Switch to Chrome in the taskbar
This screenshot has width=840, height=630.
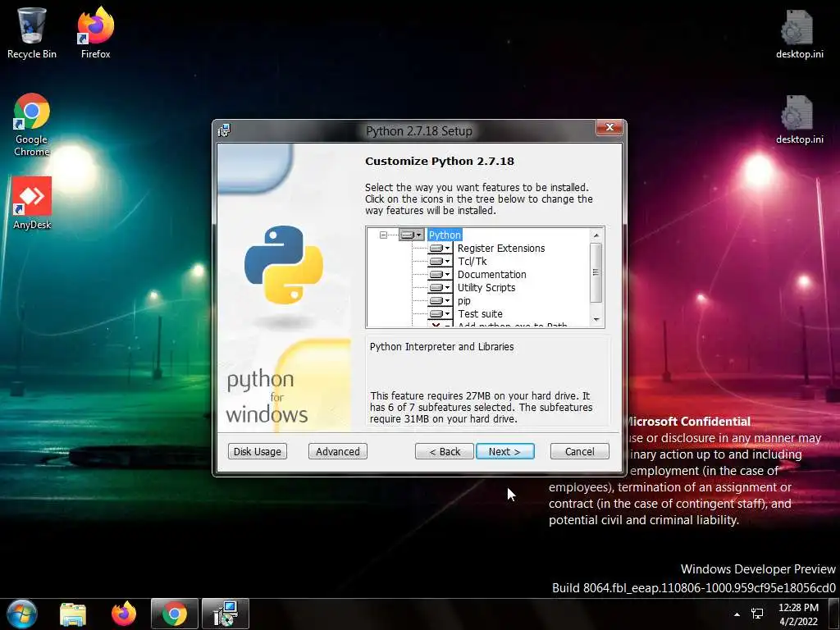point(175,614)
